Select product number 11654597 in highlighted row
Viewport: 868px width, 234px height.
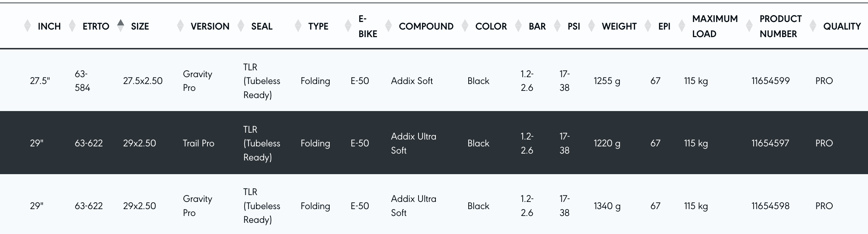coord(770,143)
